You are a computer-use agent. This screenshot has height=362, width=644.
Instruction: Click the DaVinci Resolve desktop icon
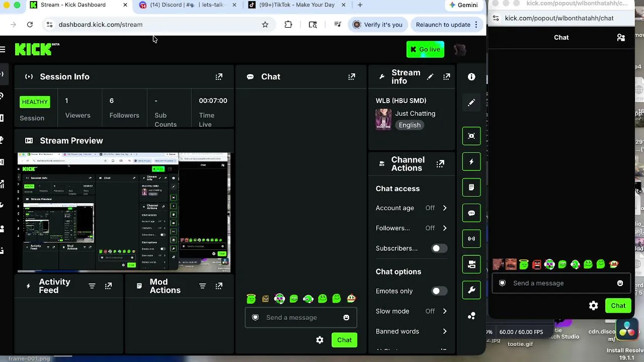pyautogui.click(x=627, y=329)
